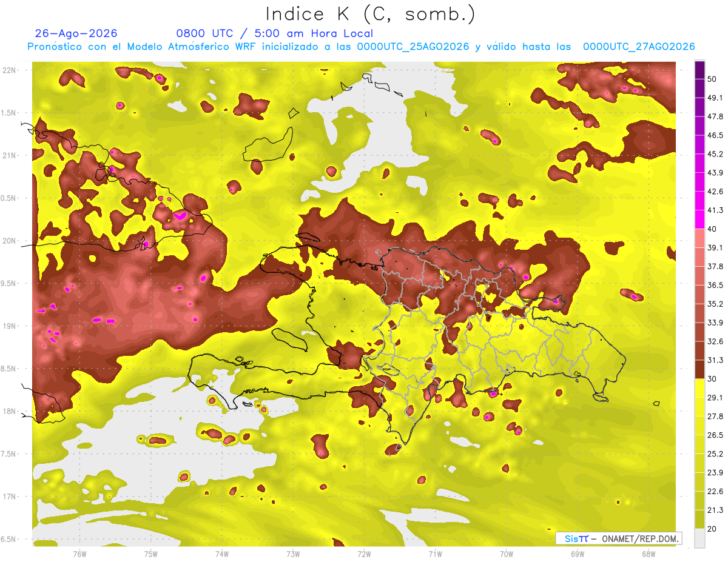Click the longitude label '72W'
This screenshot has width=728, height=562.
(364, 554)
